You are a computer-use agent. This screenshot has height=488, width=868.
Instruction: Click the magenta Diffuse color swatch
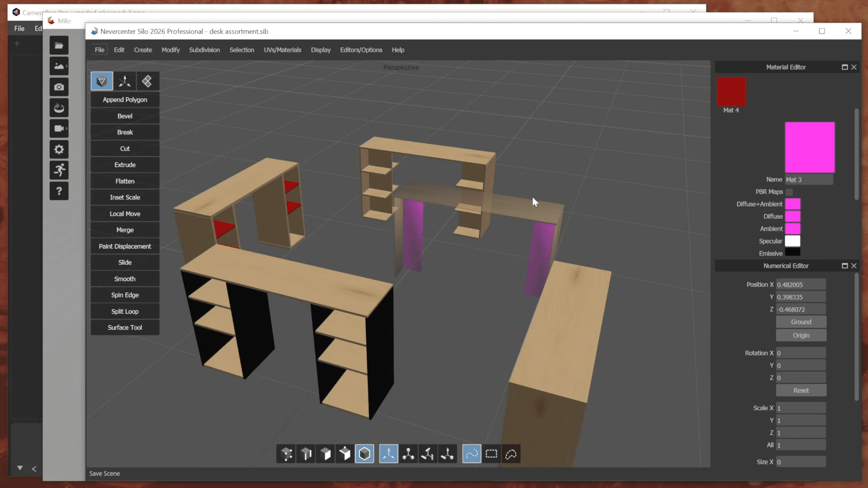point(794,216)
